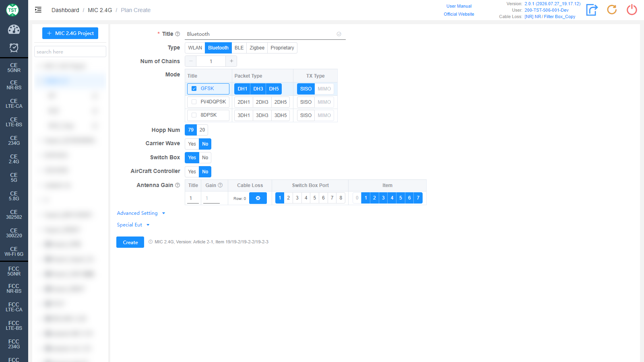Viewport: 644px width, 362px height.
Task: Click the red power logout icon
Action: pyautogui.click(x=632, y=10)
